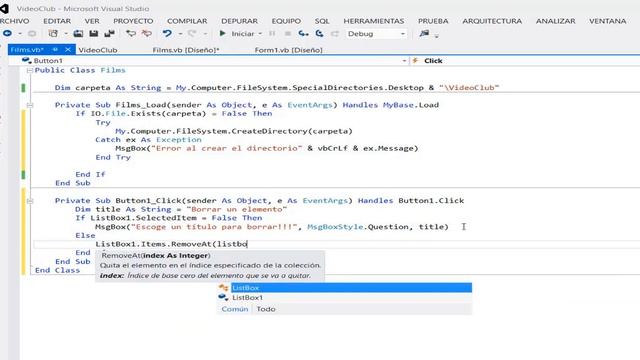Open the VENTANA menu
The height and width of the screenshot is (360, 640).
tap(607, 21)
